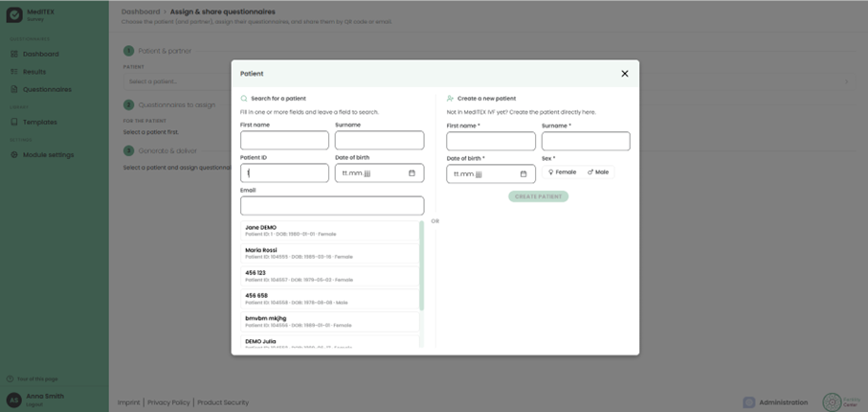Select patient bmvbm mkjhg

pos(330,322)
